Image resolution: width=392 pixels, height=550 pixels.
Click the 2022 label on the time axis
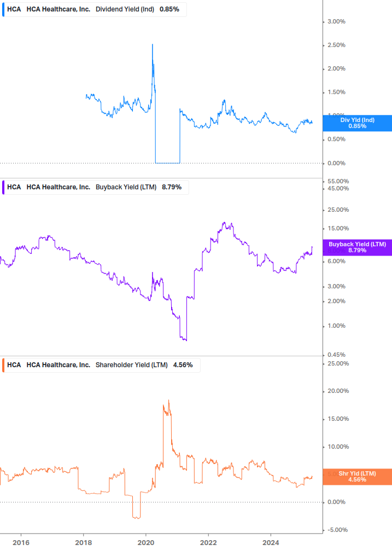coord(208,543)
